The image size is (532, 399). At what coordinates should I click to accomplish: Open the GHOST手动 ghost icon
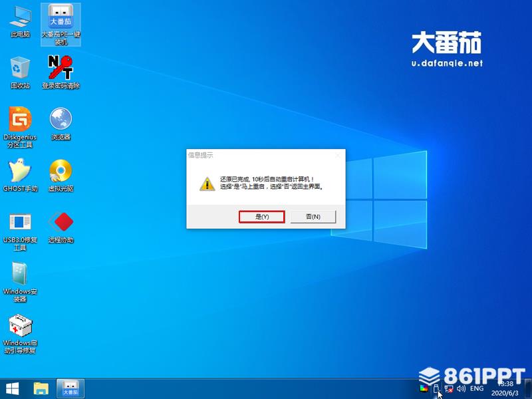point(20,176)
